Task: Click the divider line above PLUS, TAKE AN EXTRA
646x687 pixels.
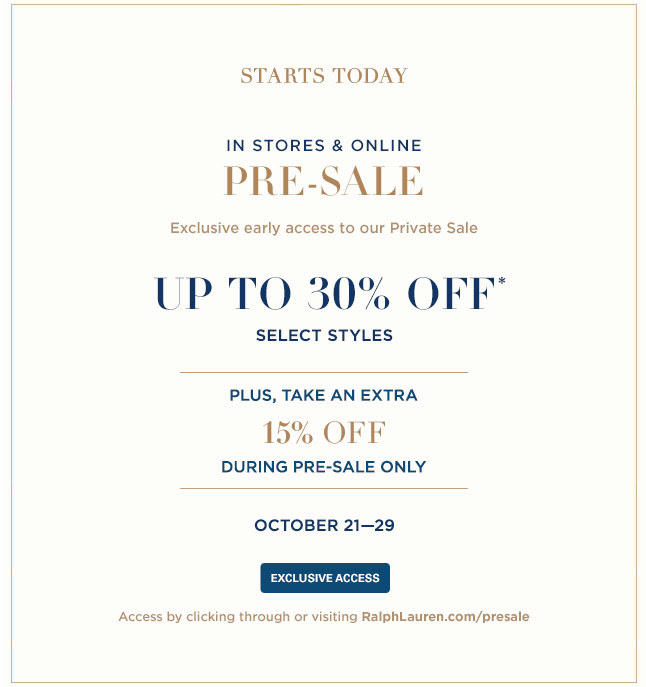Action: pyautogui.click(x=324, y=372)
